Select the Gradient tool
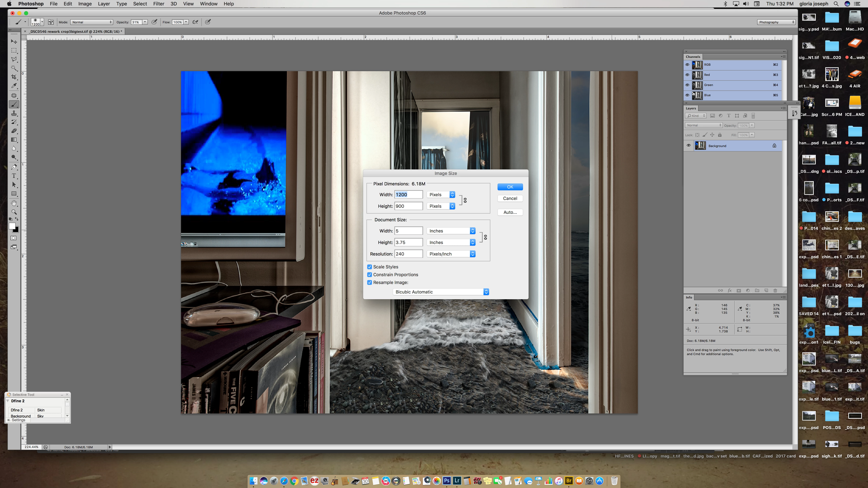868x488 pixels. pos(14,140)
